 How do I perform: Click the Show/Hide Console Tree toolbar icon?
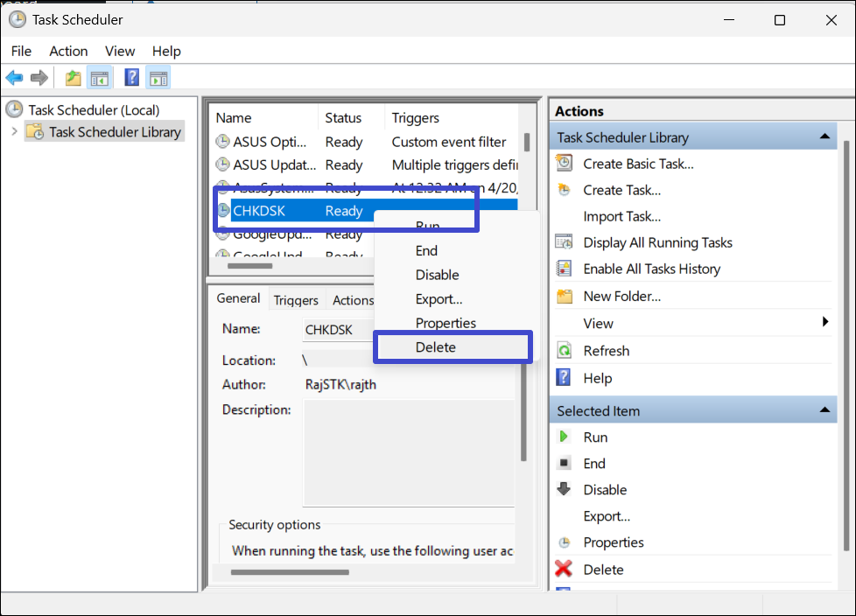[x=99, y=79]
